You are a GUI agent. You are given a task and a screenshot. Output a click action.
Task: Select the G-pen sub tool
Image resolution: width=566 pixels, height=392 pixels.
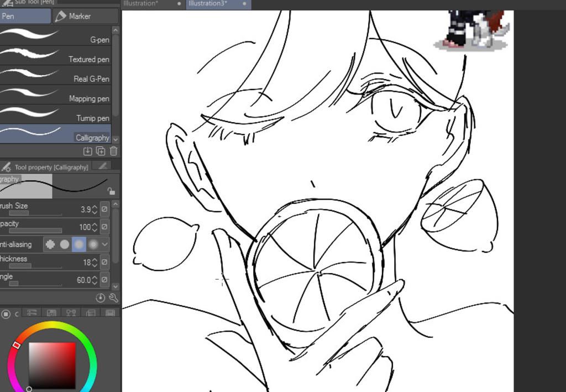pyautogui.click(x=55, y=36)
